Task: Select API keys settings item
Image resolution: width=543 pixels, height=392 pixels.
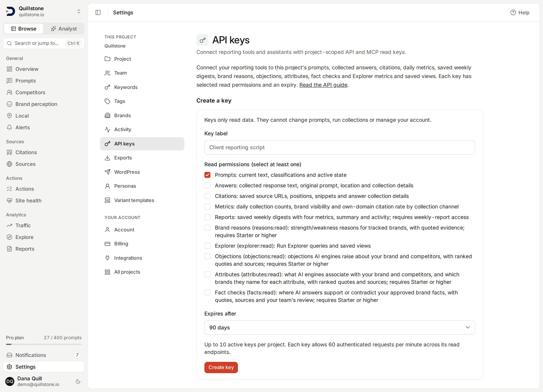Action: pos(142,144)
